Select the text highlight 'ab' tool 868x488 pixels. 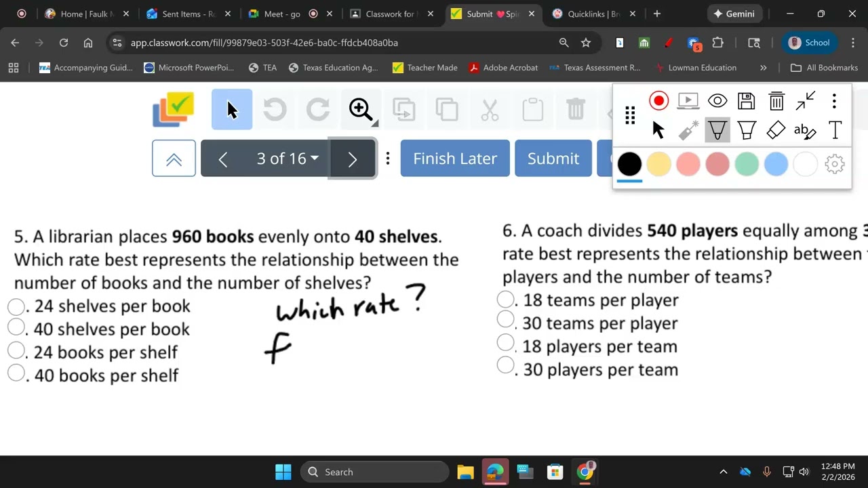(x=805, y=131)
